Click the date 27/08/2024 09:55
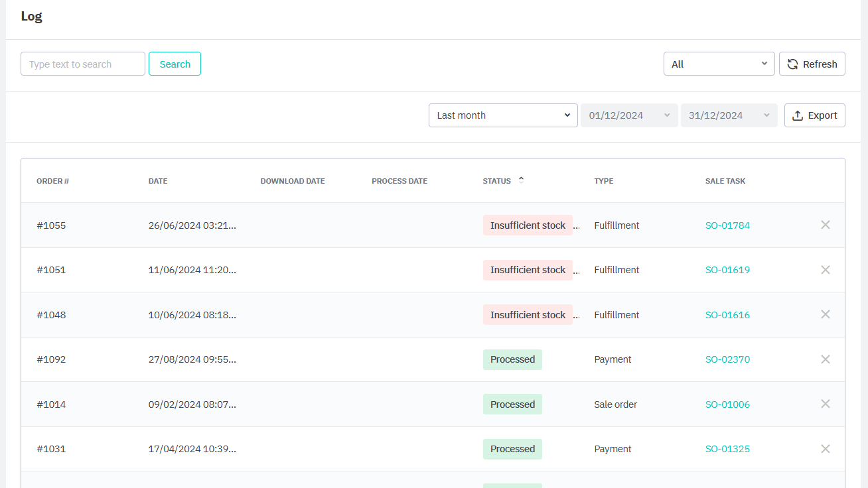 point(192,359)
